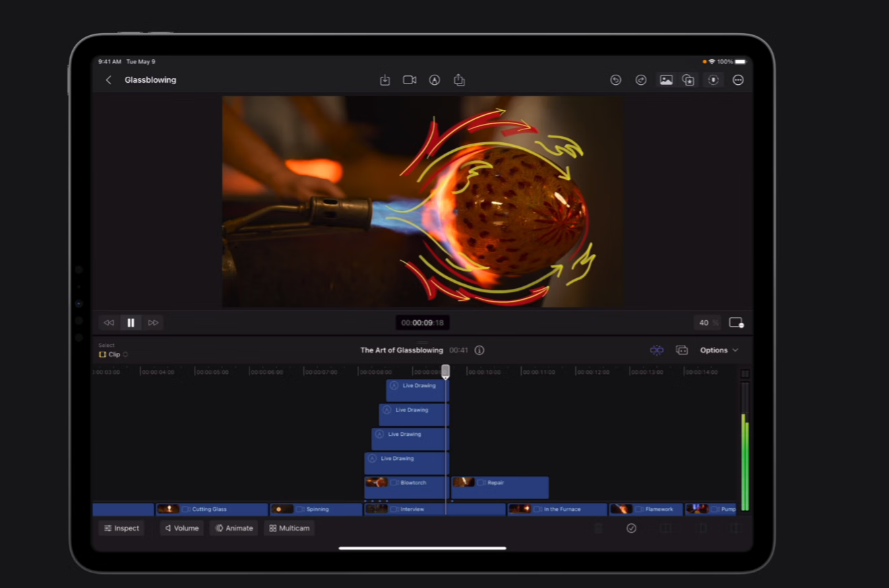The image size is (889, 588).
Task: Open the camera capture tool
Action: [x=409, y=80]
